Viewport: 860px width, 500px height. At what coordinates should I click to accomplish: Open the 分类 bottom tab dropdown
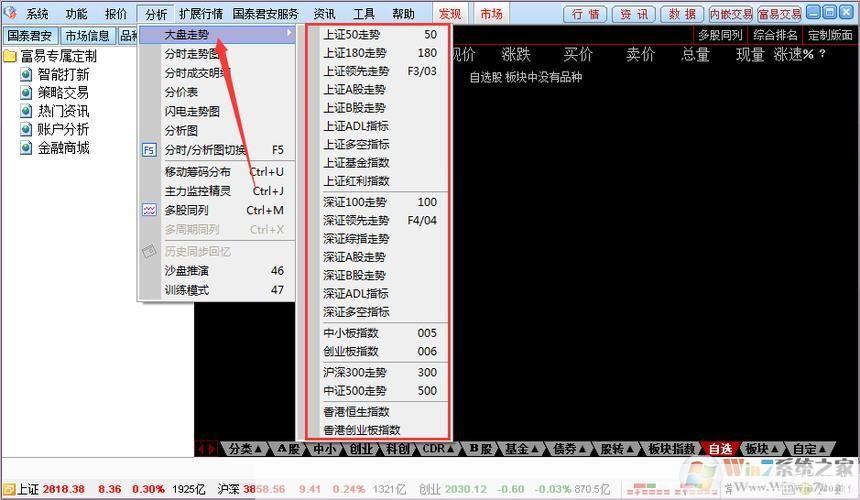pos(245,448)
